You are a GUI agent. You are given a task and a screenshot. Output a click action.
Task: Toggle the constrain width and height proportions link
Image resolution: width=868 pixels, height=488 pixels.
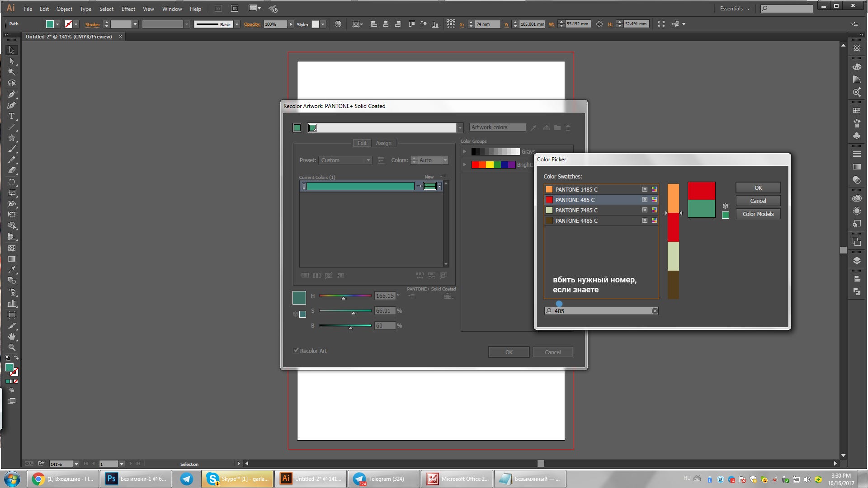pyautogui.click(x=599, y=24)
